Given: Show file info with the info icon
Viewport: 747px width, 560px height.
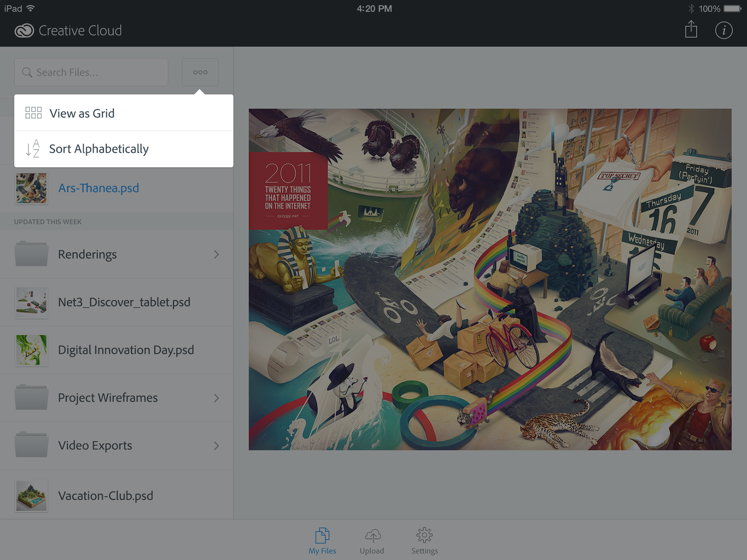Looking at the screenshot, I should click(x=724, y=30).
